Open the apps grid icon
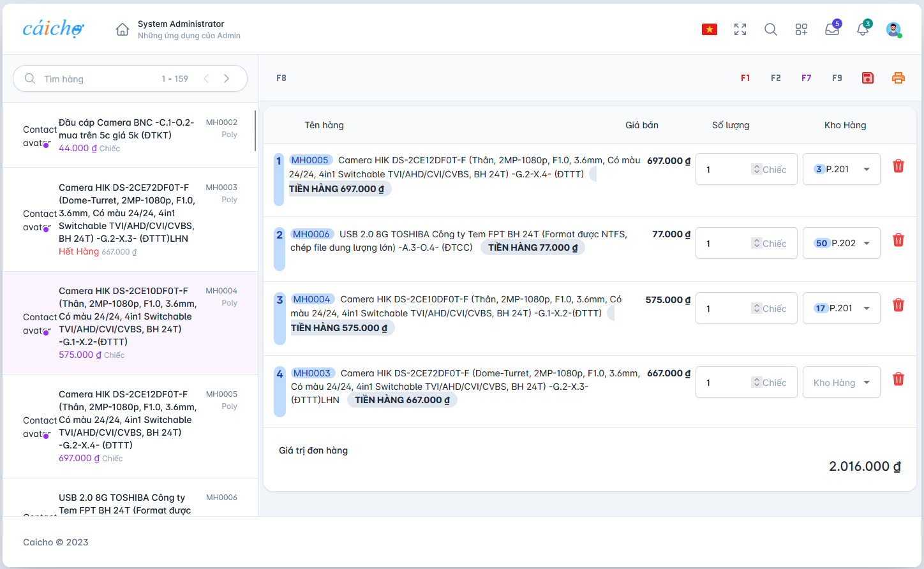Image resolution: width=924 pixels, height=569 pixels. (x=801, y=29)
